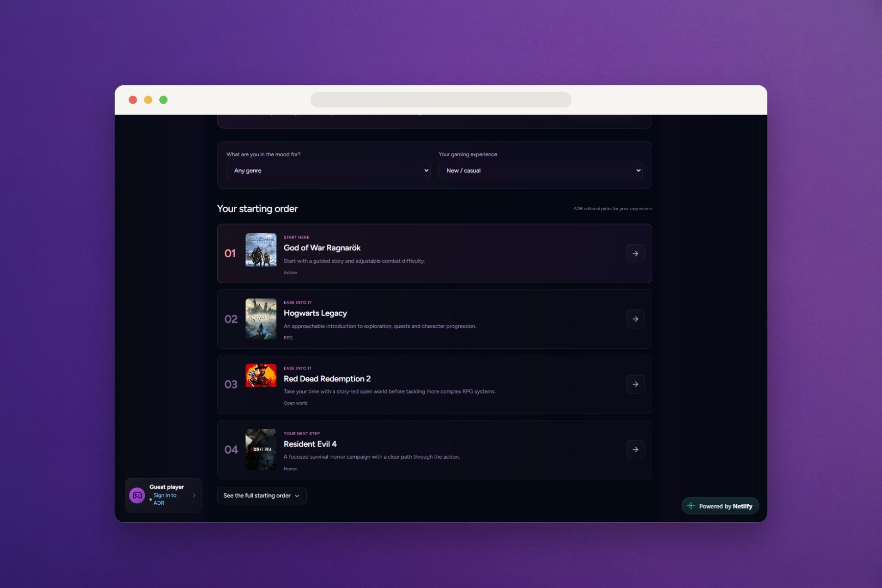The height and width of the screenshot is (588, 882).
Task: Click the Action genre tag
Action: click(290, 272)
